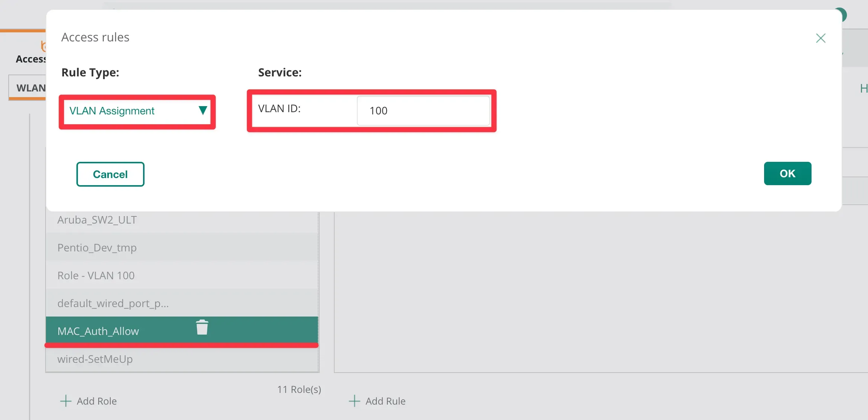The height and width of the screenshot is (420, 868).
Task: Open the Access section heading behind dialog
Action: click(x=30, y=59)
